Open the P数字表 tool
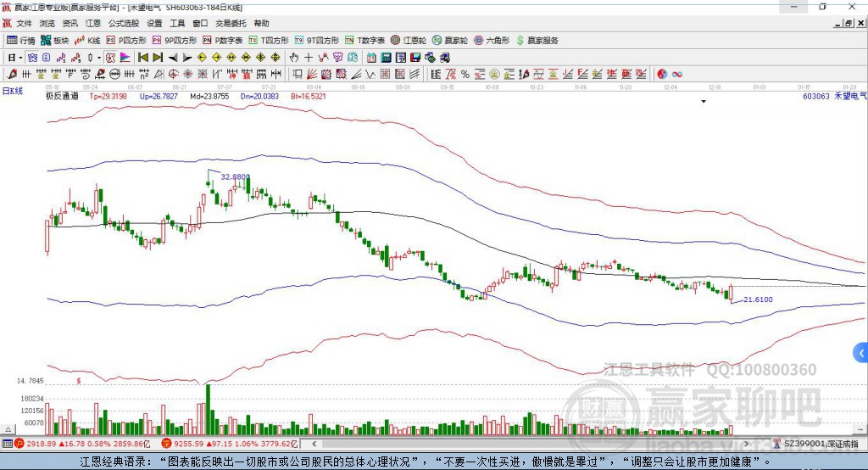Image resolution: width=868 pixels, height=470 pixels. pyautogui.click(x=223, y=41)
